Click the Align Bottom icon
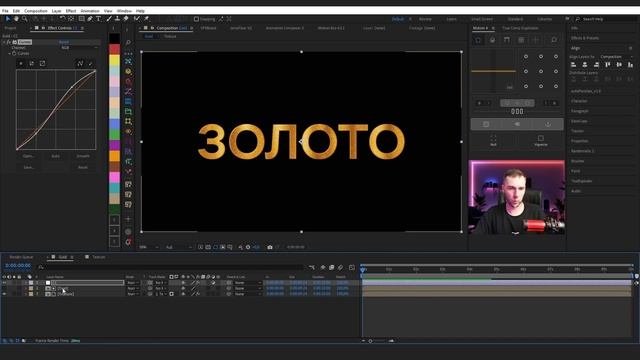Screen dimensions: 640x360 (630, 64)
